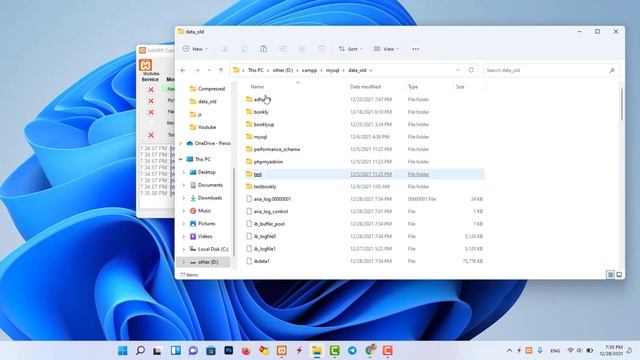Sort by the Type column header
Screen dimensions: 640x360
point(413,87)
